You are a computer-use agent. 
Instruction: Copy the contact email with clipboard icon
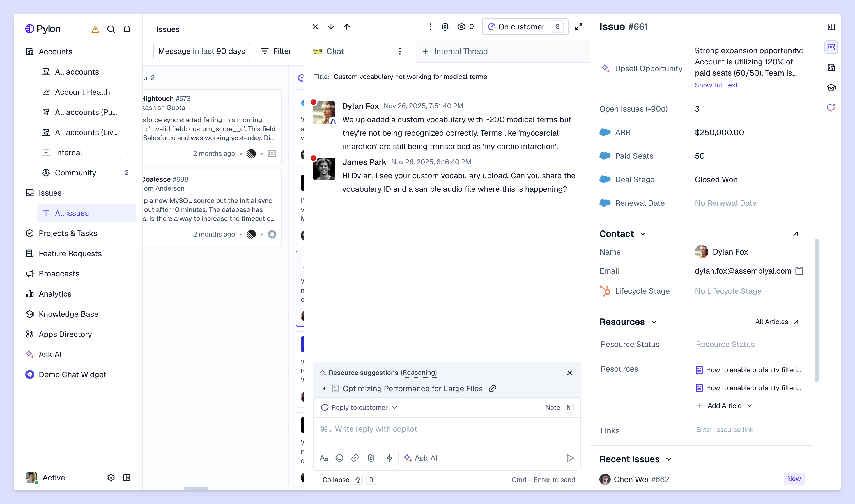click(x=799, y=271)
